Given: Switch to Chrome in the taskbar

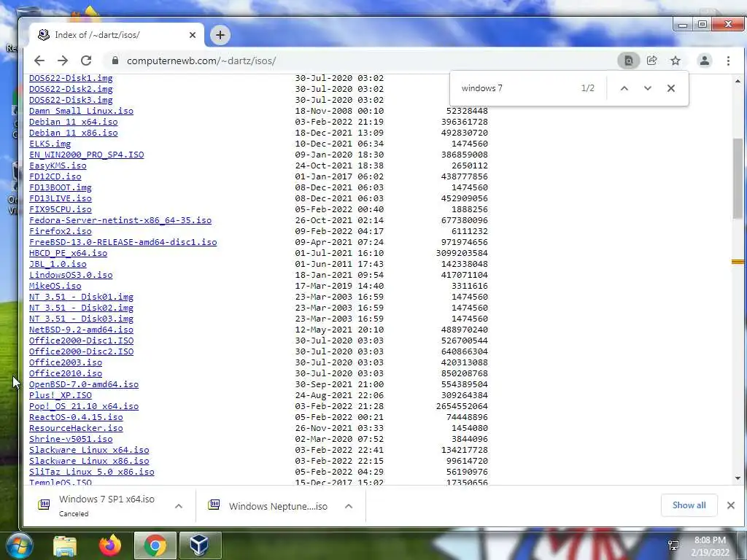Looking at the screenshot, I should (x=155, y=545).
